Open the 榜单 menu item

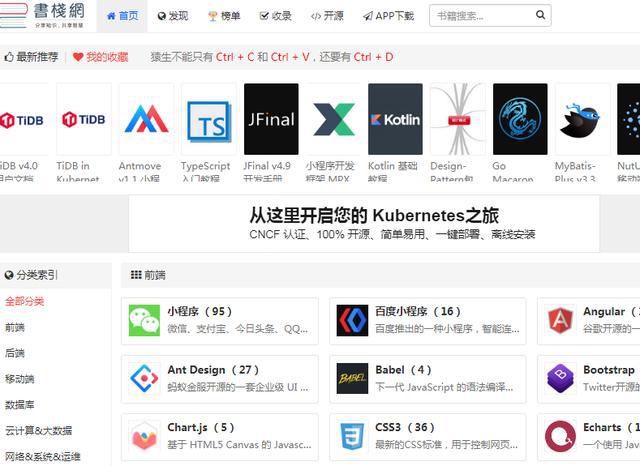224,16
